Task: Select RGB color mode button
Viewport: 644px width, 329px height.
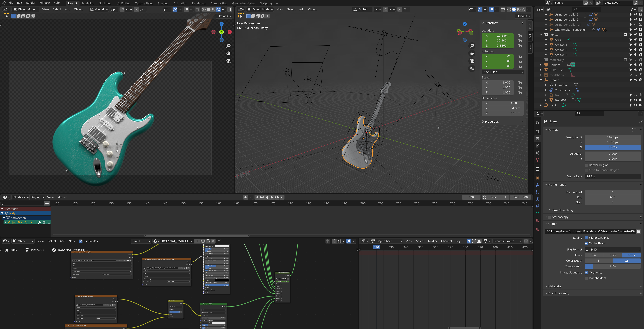Action: point(612,255)
